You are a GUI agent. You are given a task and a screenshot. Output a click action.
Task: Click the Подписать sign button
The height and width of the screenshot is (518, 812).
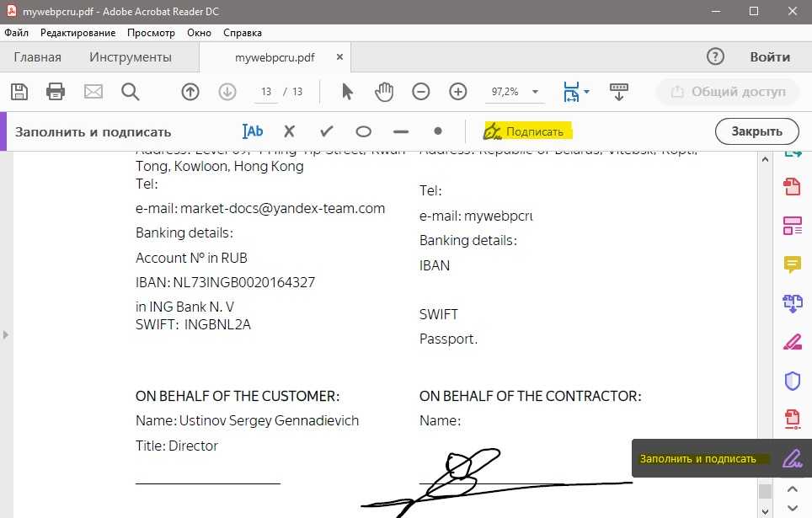coord(527,131)
